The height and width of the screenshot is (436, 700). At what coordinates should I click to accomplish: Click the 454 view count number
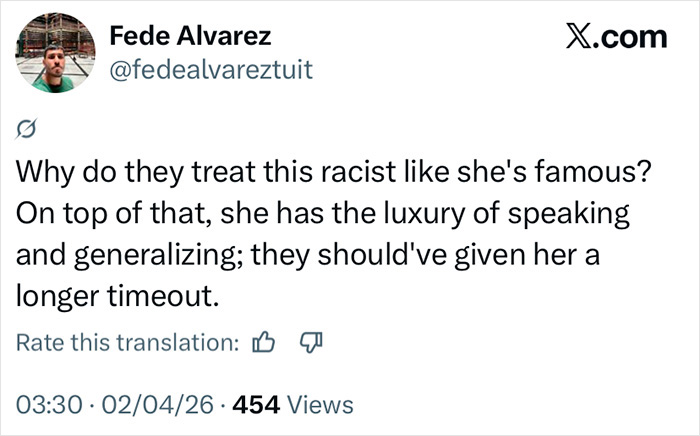252,404
